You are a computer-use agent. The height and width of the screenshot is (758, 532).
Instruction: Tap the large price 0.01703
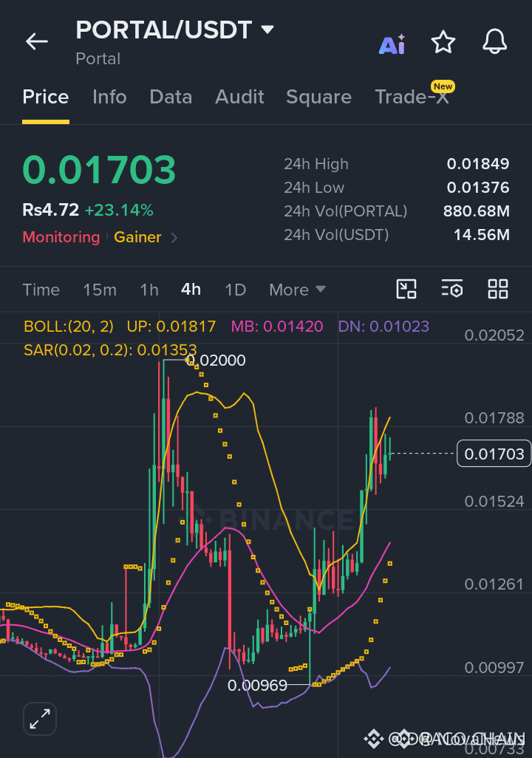click(99, 170)
